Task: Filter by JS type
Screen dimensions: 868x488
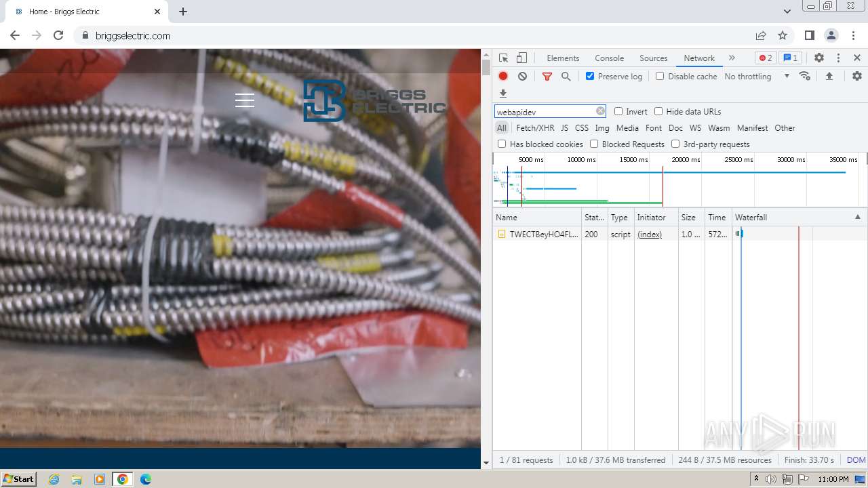Action: click(565, 128)
